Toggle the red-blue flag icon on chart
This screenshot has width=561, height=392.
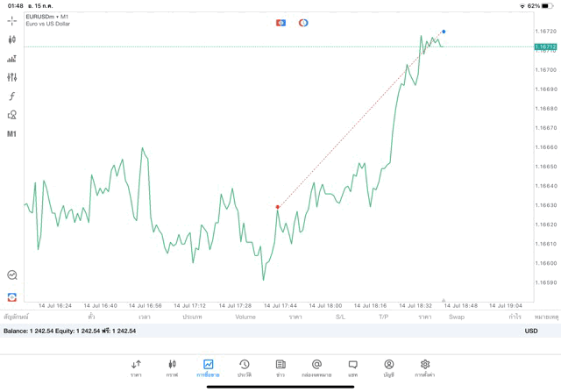(280, 22)
